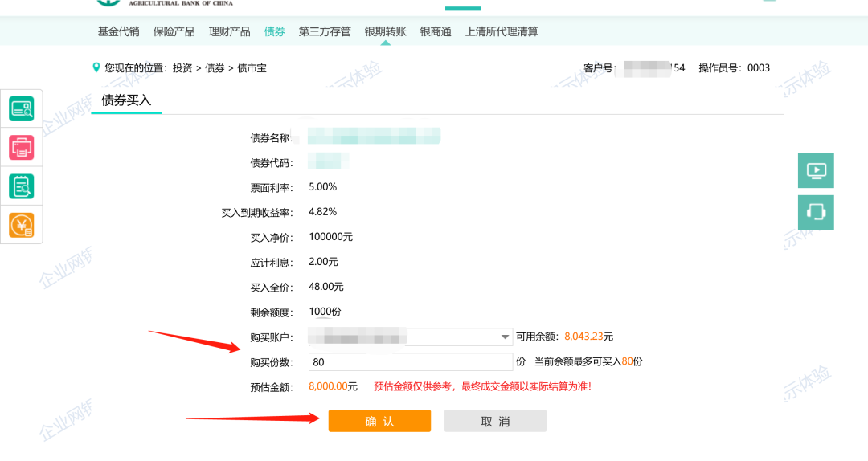Click the location pin icon in breadcrumb
The height and width of the screenshot is (461, 868).
(x=96, y=67)
